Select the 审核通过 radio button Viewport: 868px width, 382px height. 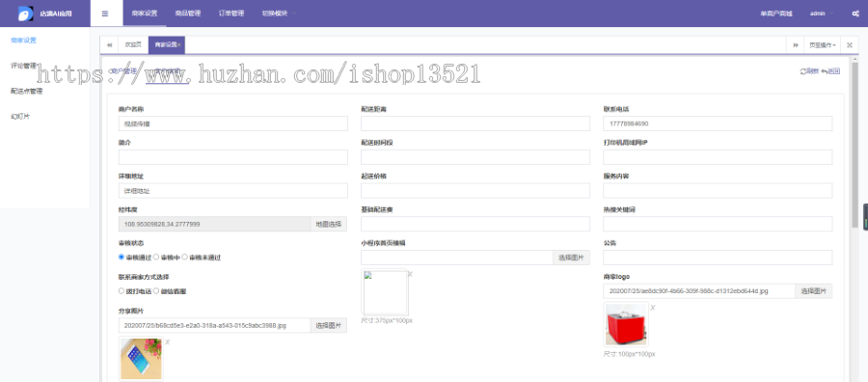pos(122,257)
